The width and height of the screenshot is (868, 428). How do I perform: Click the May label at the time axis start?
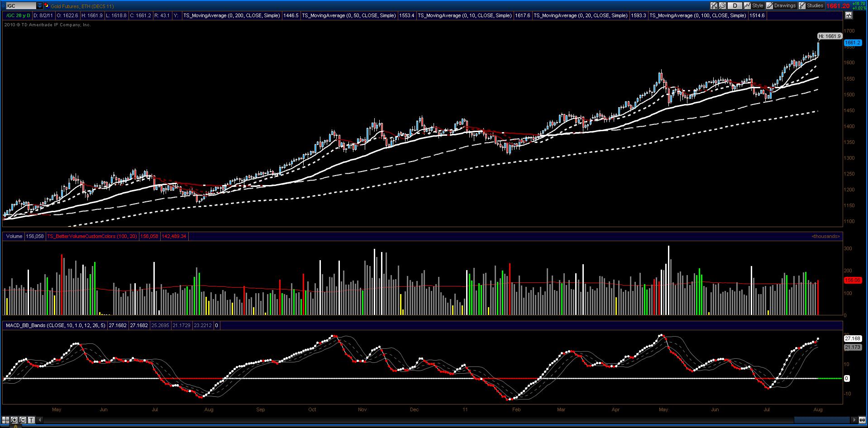[57, 409]
